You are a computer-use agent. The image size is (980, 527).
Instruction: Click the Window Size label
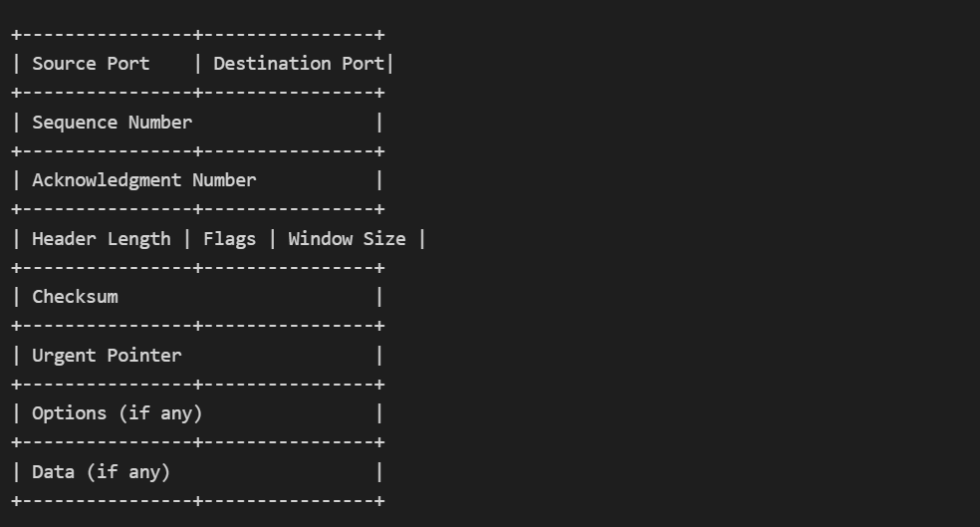(347, 239)
